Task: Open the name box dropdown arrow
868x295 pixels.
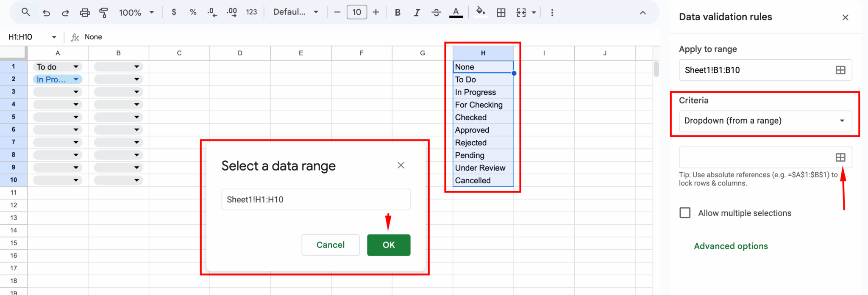Action: coord(54,37)
